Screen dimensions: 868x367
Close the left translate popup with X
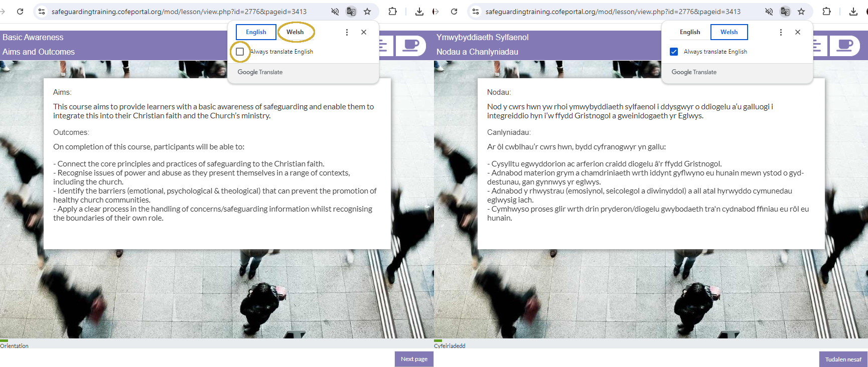(364, 32)
